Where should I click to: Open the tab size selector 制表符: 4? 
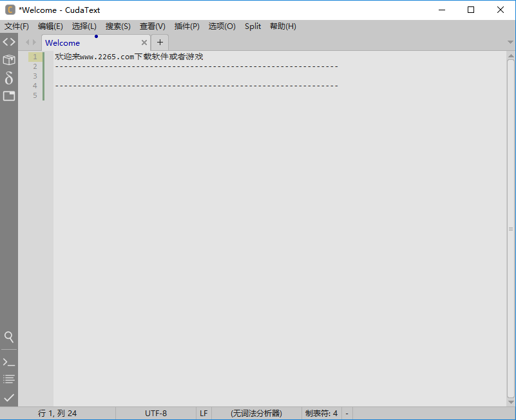321,413
